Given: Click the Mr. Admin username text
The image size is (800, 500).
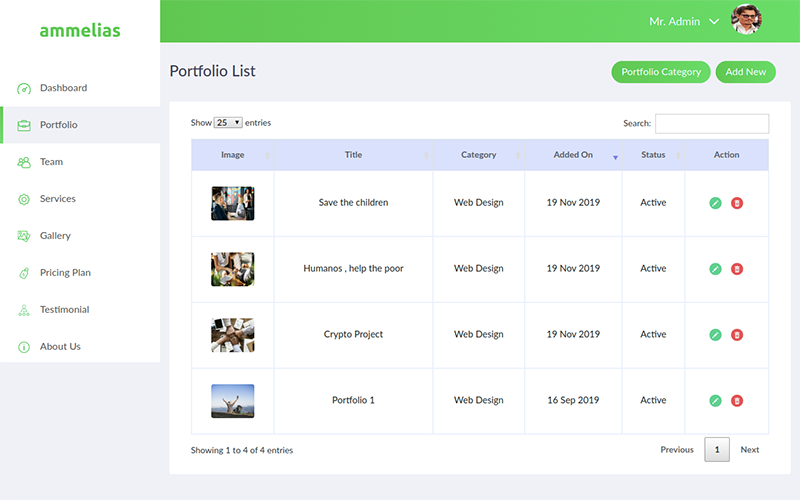Looking at the screenshot, I should [674, 21].
